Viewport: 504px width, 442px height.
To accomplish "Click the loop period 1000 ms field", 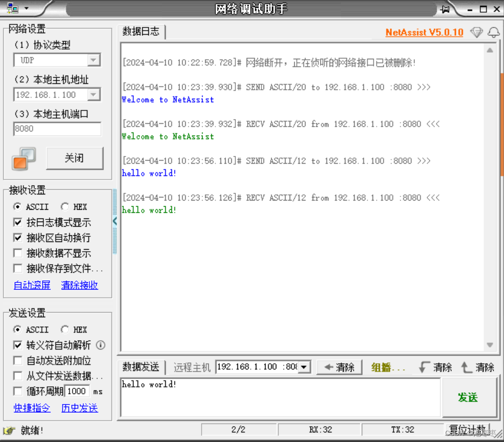I will click(x=77, y=391).
